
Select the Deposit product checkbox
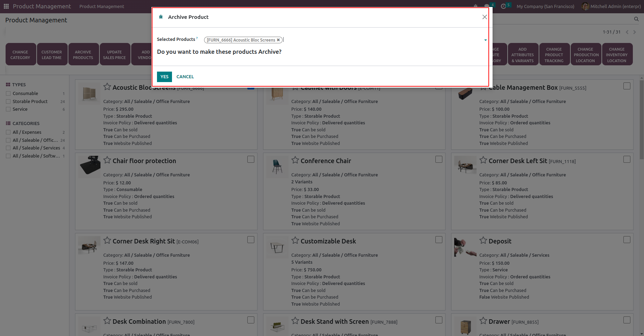point(627,240)
